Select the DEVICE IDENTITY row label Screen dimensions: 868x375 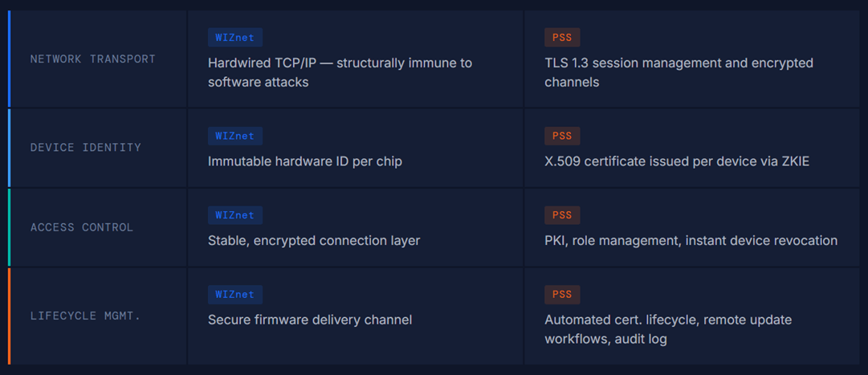[x=86, y=148]
